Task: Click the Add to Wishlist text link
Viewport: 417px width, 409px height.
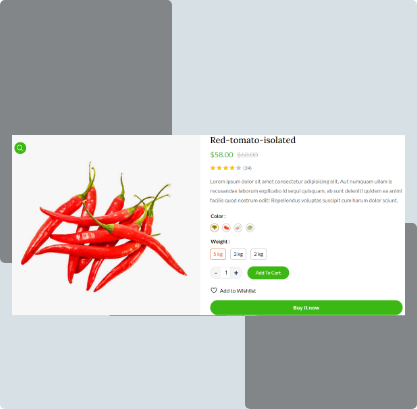Action: [238, 291]
